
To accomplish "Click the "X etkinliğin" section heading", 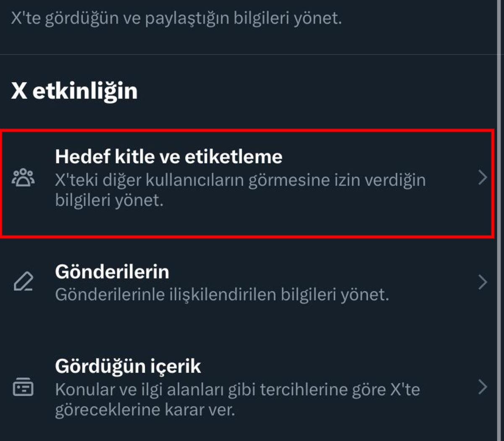I will tap(74, 91).
